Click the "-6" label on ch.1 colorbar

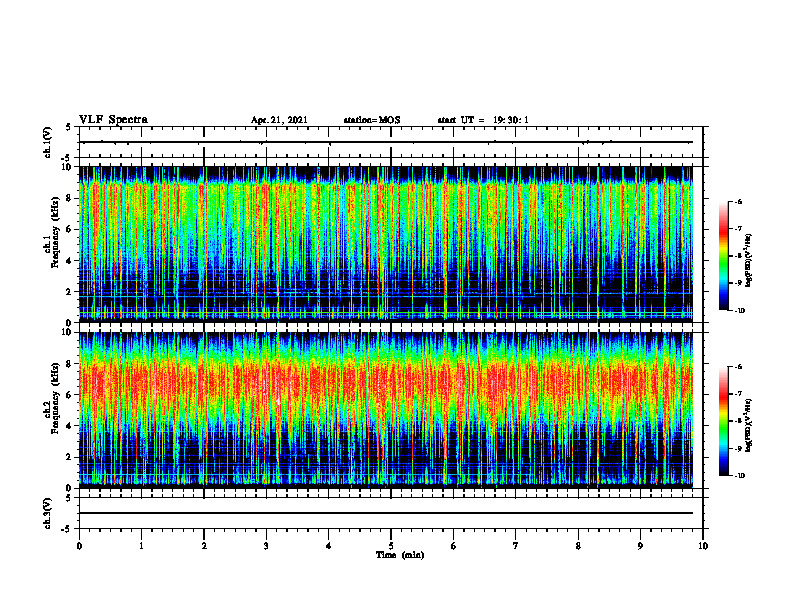click(x=738, y=201)
